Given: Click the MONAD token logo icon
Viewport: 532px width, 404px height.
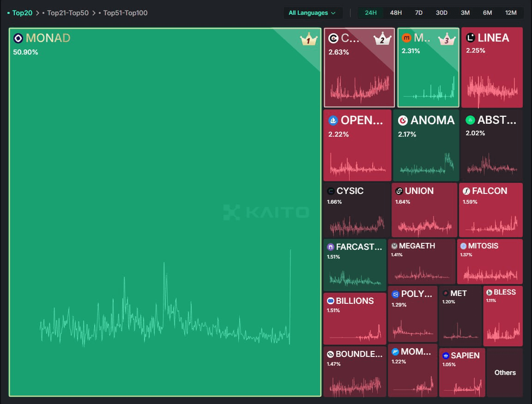Looking at the screenshot, I should pyautogui.click(x=18, y=38).
